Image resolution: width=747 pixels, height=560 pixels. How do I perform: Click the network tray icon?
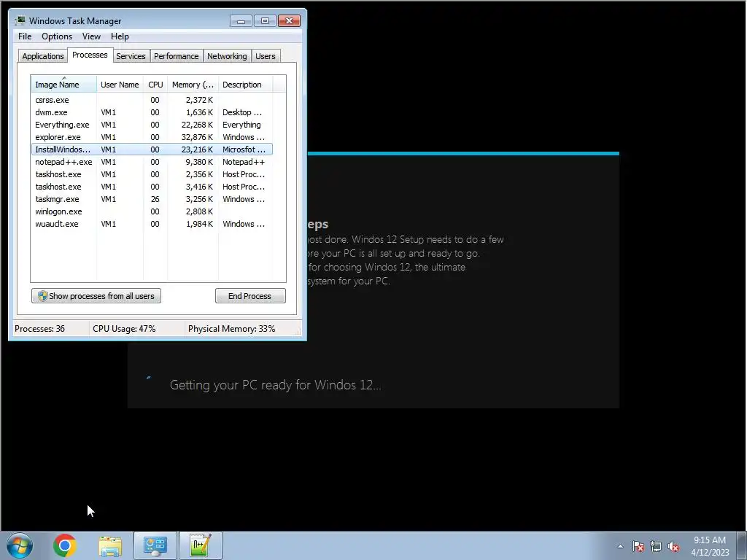656,547
